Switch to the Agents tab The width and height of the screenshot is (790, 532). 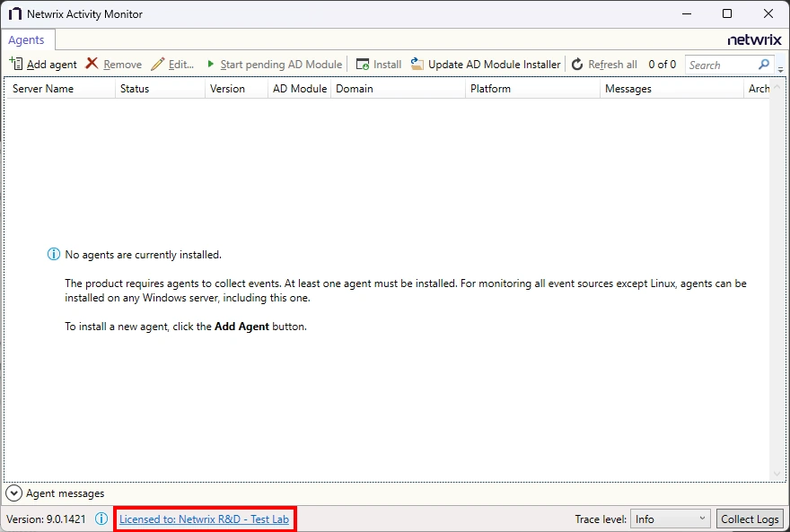point(28,39)
